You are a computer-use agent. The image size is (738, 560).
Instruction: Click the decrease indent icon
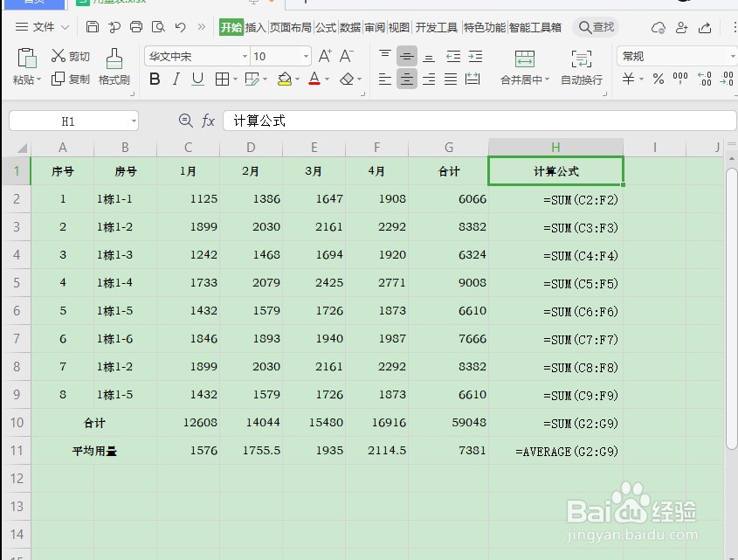453,57
